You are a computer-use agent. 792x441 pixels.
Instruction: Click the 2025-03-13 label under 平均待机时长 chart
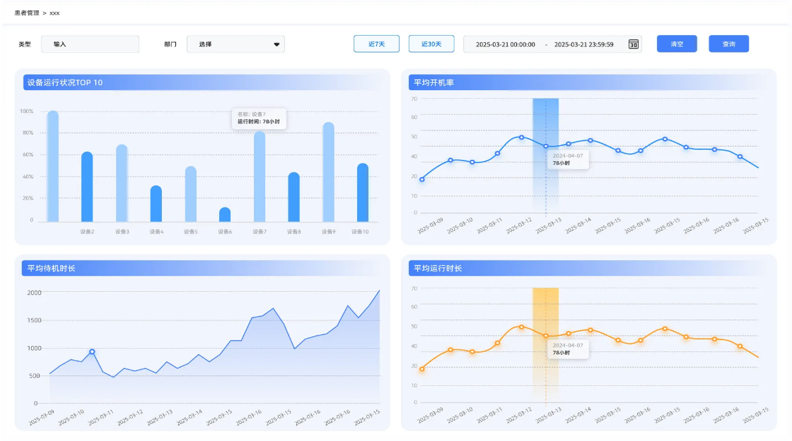(x=160, y=418)
